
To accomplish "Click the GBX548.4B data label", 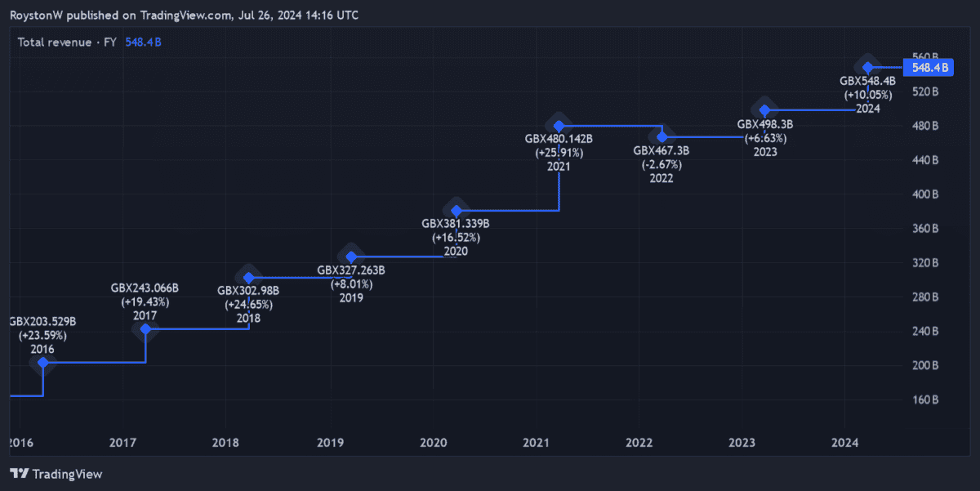I will click(x=867, y=81).
